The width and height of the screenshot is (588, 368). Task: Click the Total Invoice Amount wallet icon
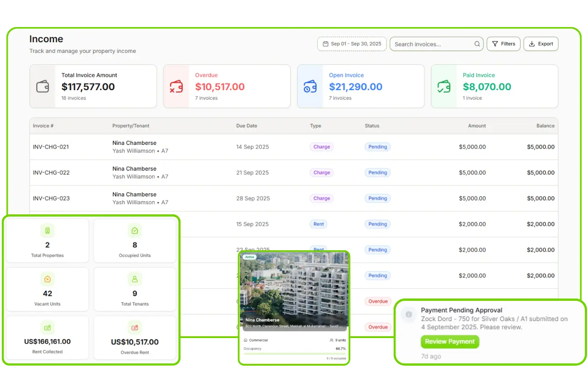(x=43, y=86)
